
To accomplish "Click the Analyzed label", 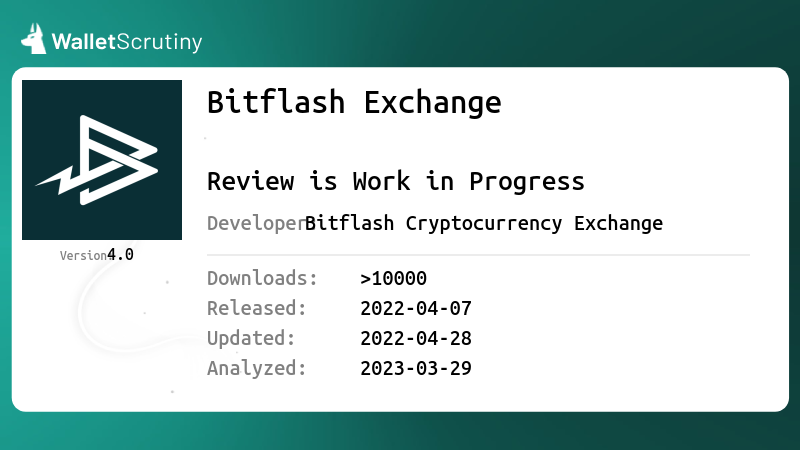I will 257,368.
